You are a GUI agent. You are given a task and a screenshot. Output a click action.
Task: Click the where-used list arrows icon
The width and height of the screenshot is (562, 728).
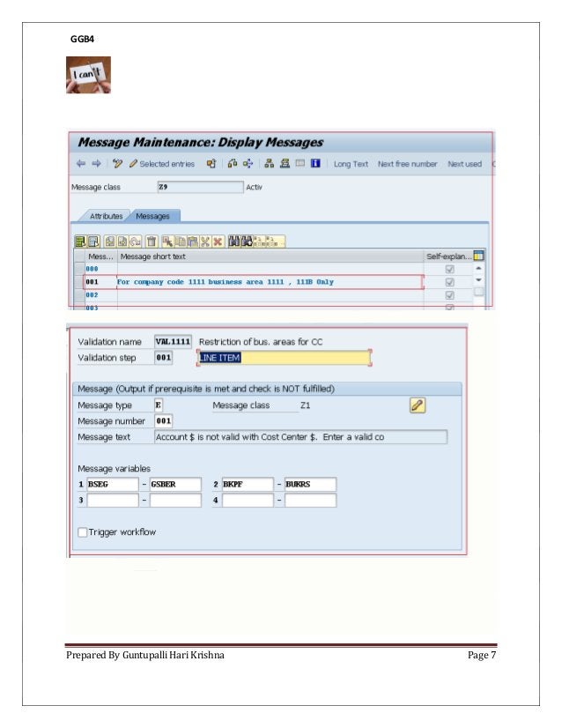pos(248,163)
